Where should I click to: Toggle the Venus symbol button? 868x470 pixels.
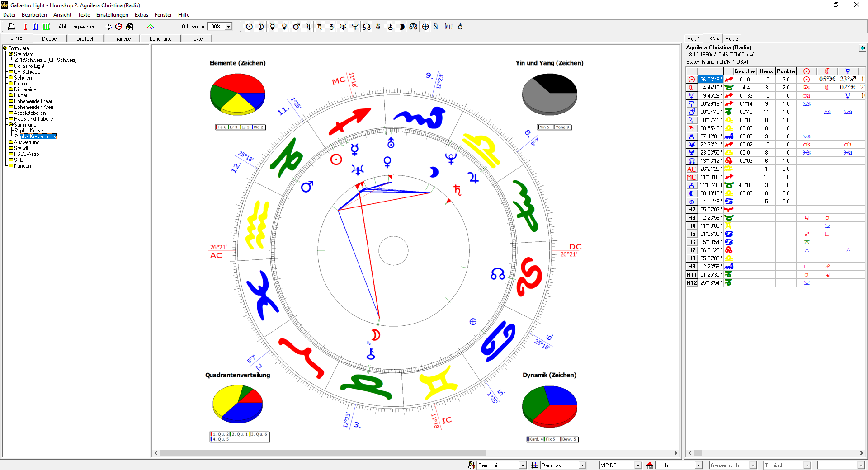284,27
